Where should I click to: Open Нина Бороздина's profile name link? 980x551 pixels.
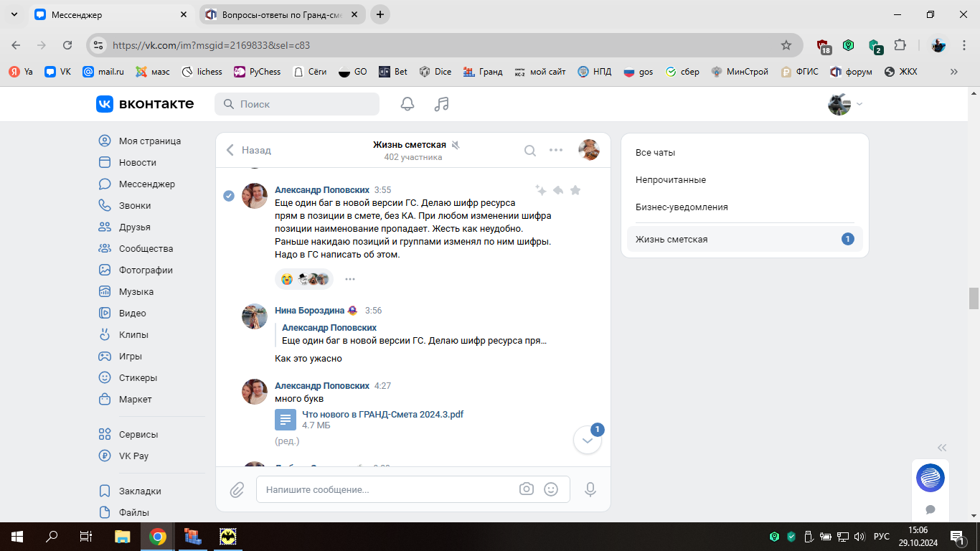coord(310,311)
